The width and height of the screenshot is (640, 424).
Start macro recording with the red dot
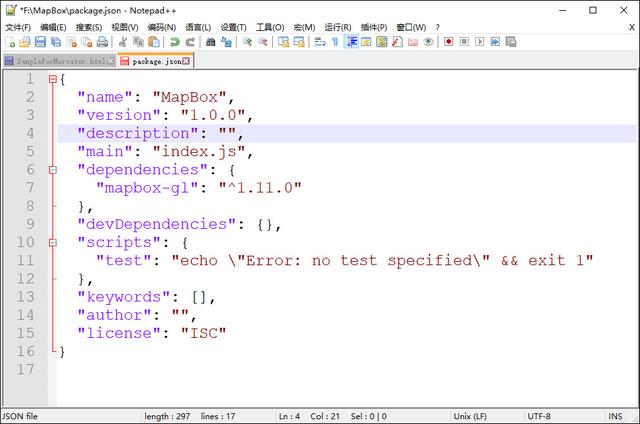point(449,42)
